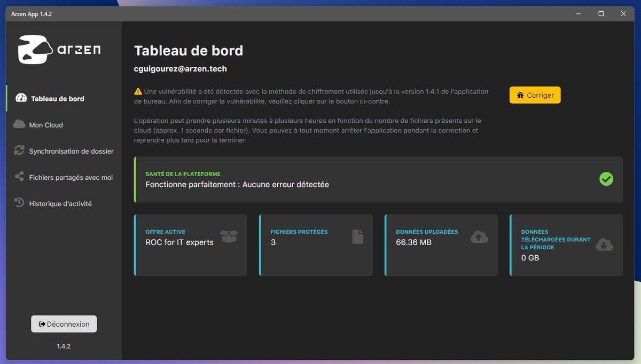This screenshot has height=364, width=641.
Task: Select the Données uploadées card
Action: (x=441, y=245)
